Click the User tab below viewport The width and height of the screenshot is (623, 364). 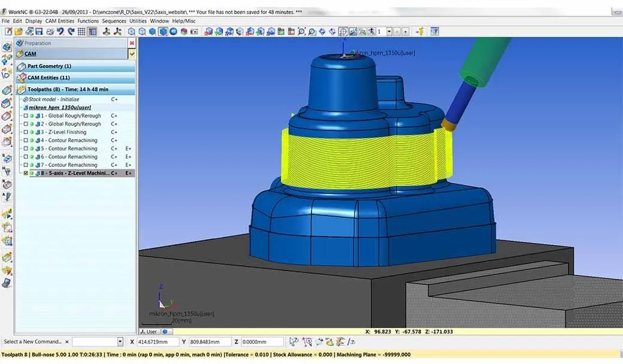point(150,331)
